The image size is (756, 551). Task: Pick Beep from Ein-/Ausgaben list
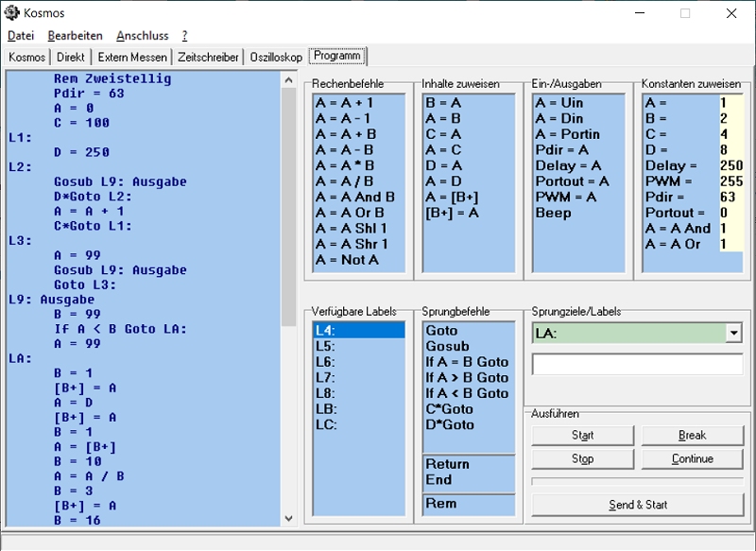click(x=553, y=213)
